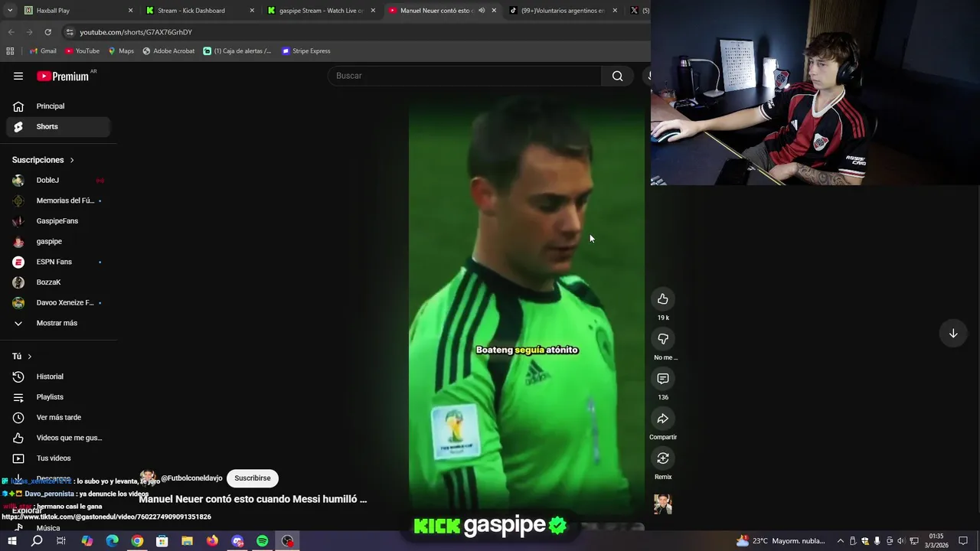Open Firefox from taskbar
The image size is (980, 551).
pyautogui.click(x=212, y=541)
